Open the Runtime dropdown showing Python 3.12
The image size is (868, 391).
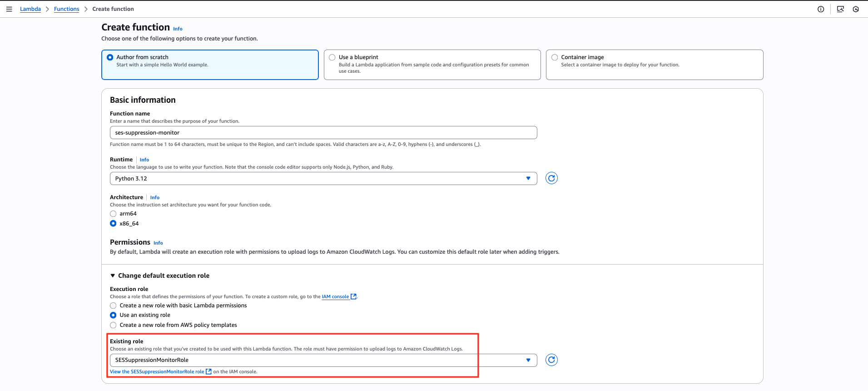tap(323, 179)
